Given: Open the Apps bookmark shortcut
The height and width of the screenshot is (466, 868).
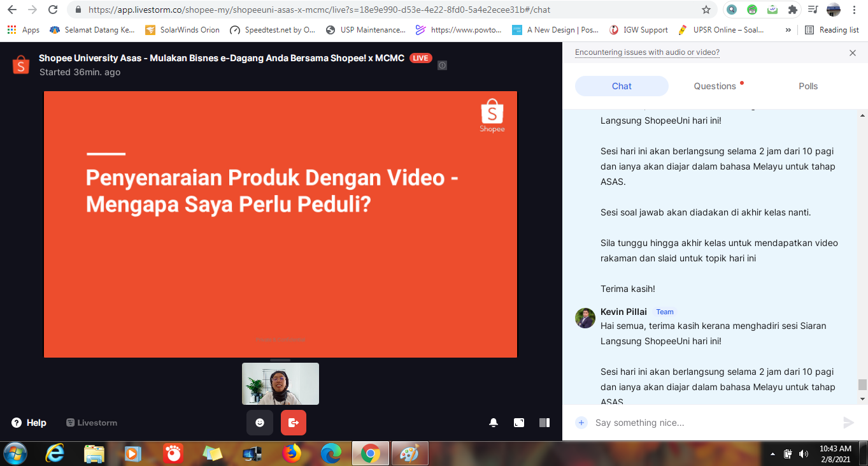Looking at the screenshot, I should [x=24, y=30].
